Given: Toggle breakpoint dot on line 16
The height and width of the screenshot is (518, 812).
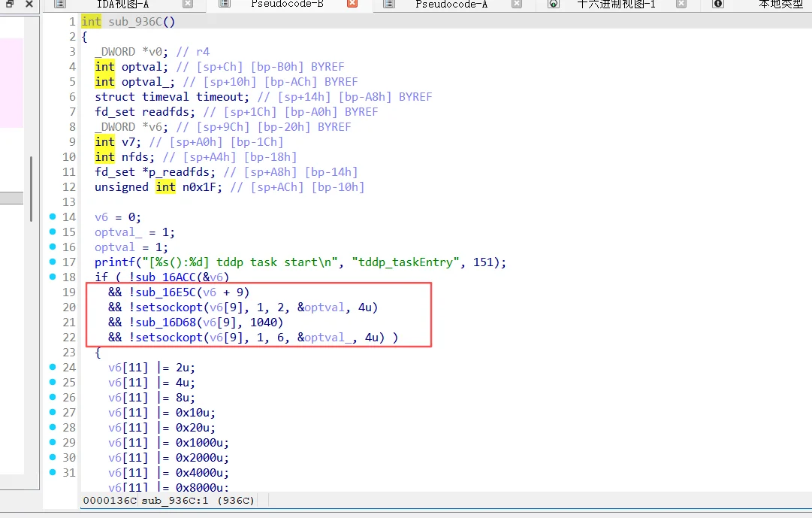Looking at the screenshot, I should point(53,247).
